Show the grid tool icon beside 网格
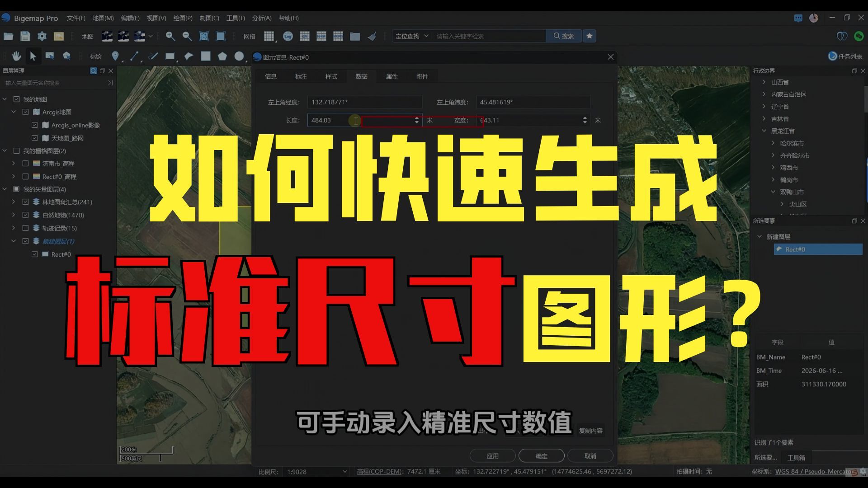 click(x=269, y=36)
